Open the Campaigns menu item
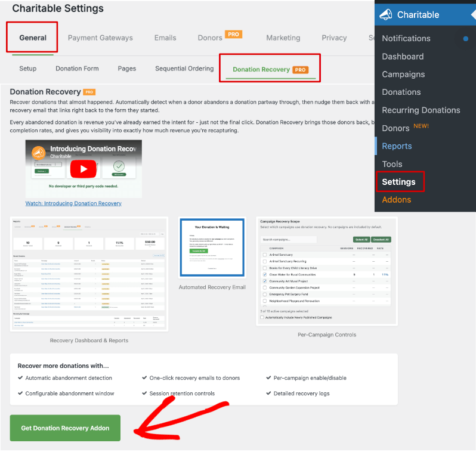476x452 pixels. click(x=403, y=75)
